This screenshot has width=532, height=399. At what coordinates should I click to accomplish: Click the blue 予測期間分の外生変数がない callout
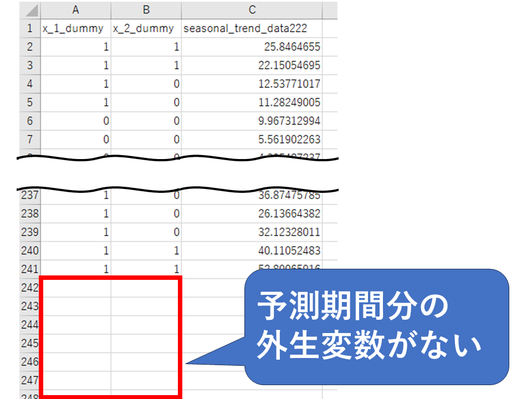point(377,327)
